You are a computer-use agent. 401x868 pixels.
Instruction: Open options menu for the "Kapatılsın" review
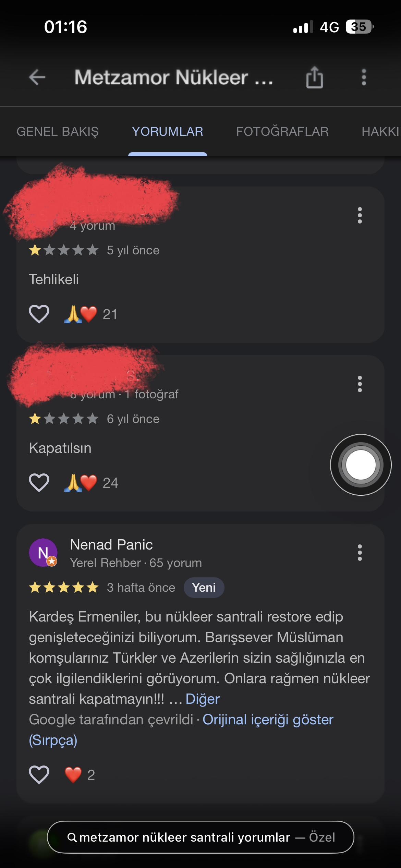tap(360, 384)
